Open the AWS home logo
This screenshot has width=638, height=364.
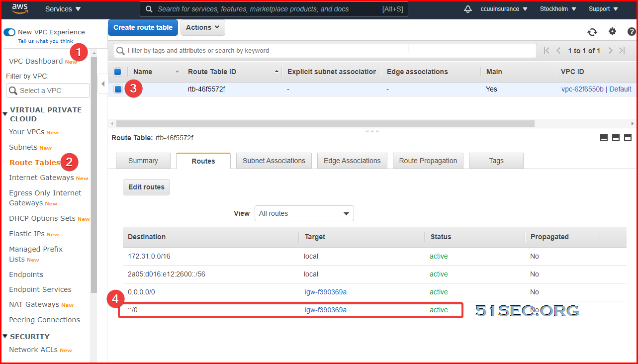coord(20,9)
